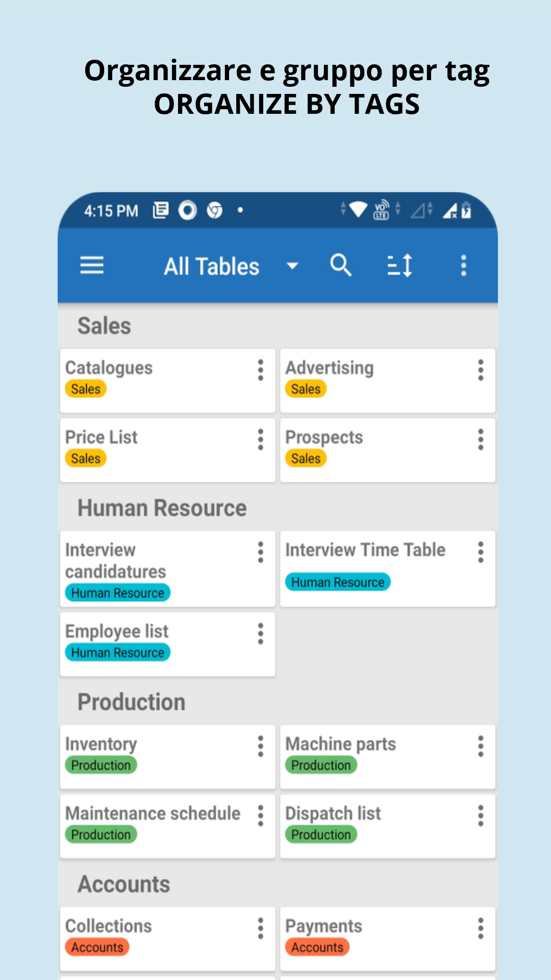
Task: Tap the search magnifier icon
Action: point(341,265)
